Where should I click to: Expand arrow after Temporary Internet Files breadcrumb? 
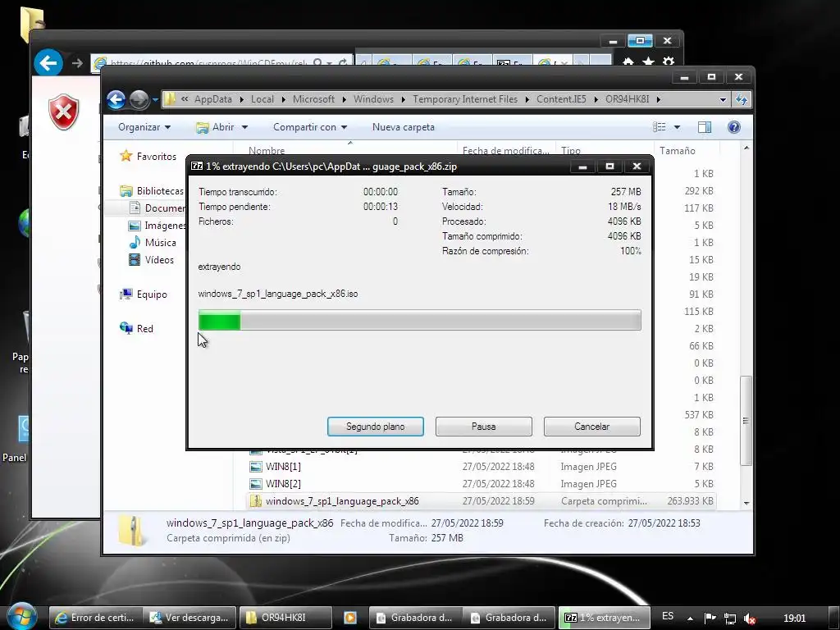pyautogui.click(x=527, y=99)
